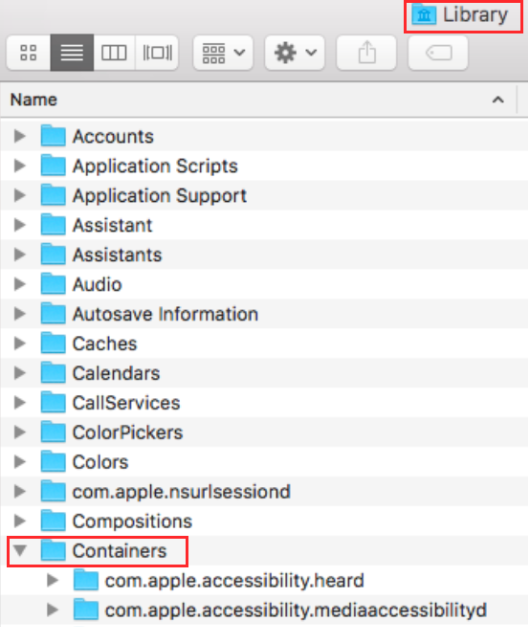Click the Calendars name text
The image size is (528, 627).
(116, 373)
